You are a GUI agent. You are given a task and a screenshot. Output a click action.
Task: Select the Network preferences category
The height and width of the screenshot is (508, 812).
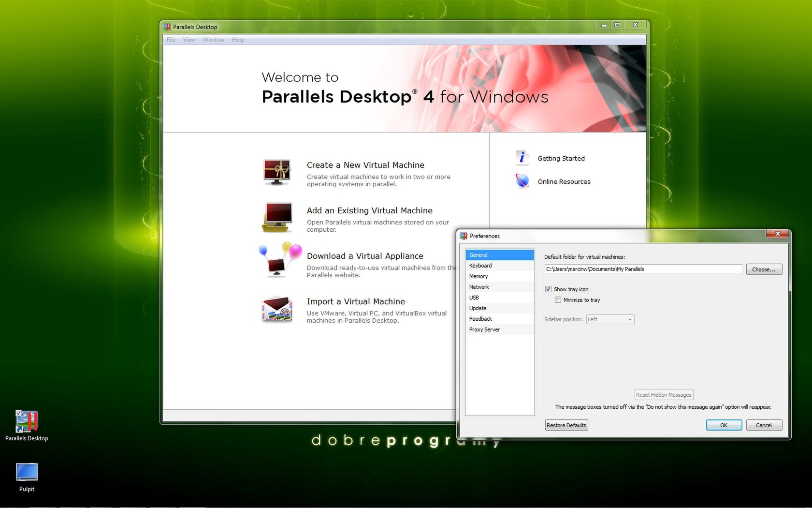500,287
